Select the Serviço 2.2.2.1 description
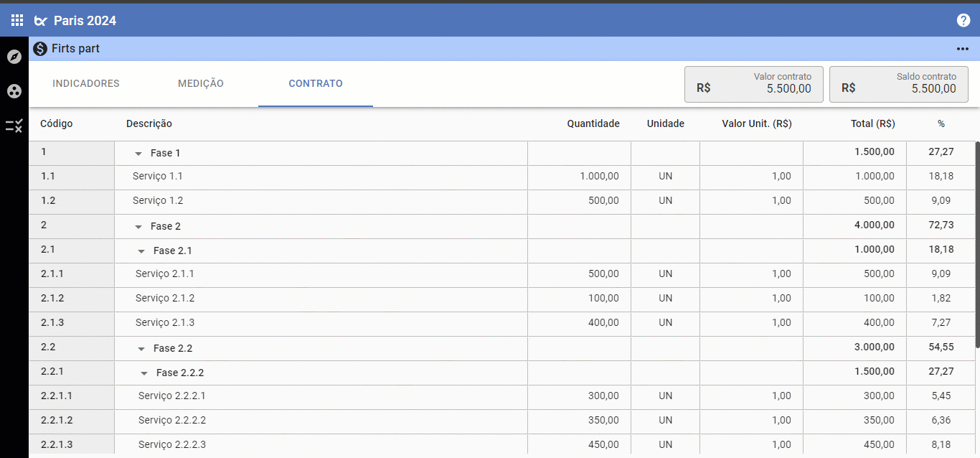 click(x=172, y=396)
